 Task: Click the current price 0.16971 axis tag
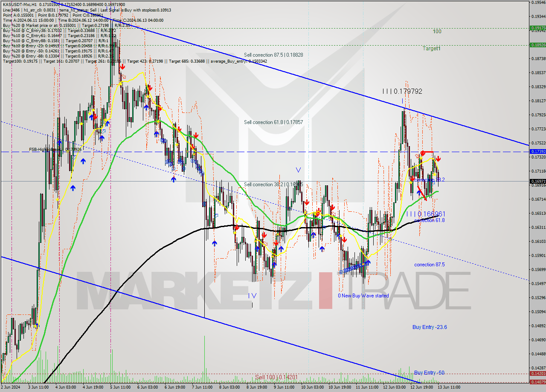538,181
